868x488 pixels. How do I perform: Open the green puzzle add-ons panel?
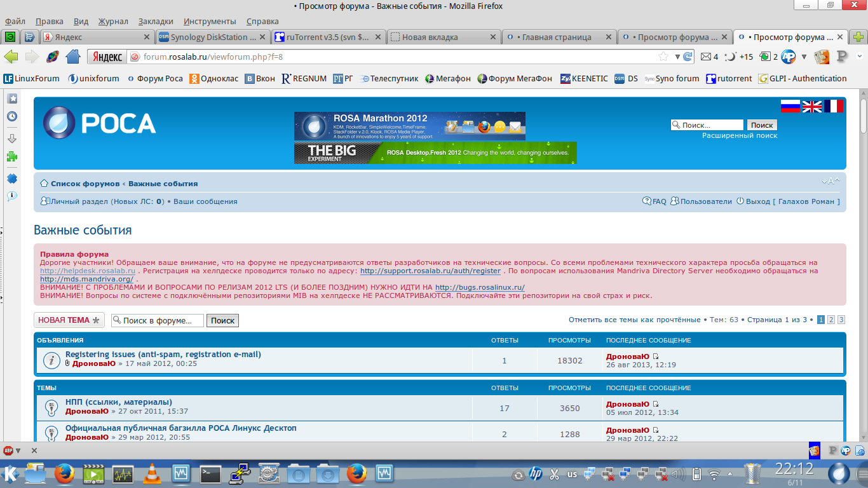pos(12,156)
